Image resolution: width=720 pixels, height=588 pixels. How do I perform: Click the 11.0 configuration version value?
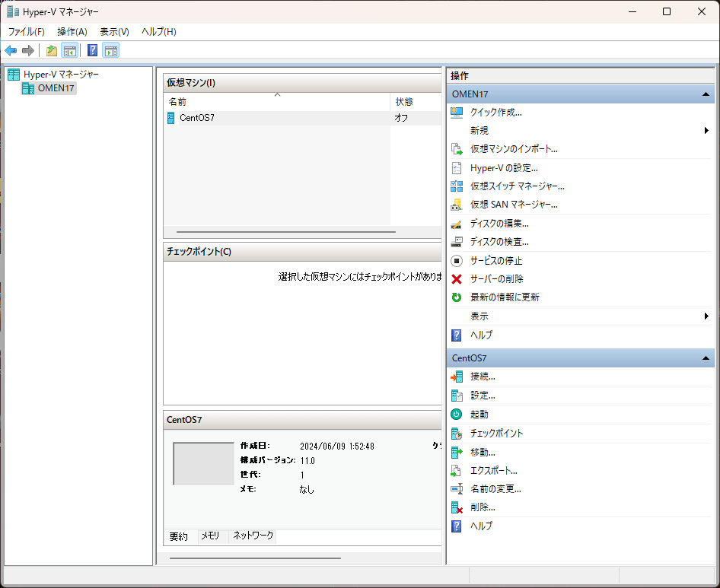pos(307,461)
